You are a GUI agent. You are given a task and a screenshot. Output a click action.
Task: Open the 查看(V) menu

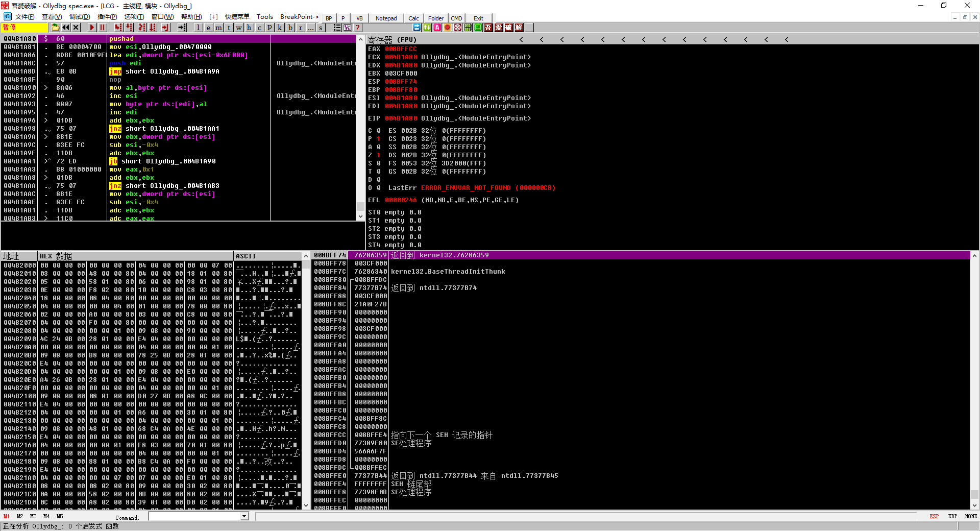52,17
